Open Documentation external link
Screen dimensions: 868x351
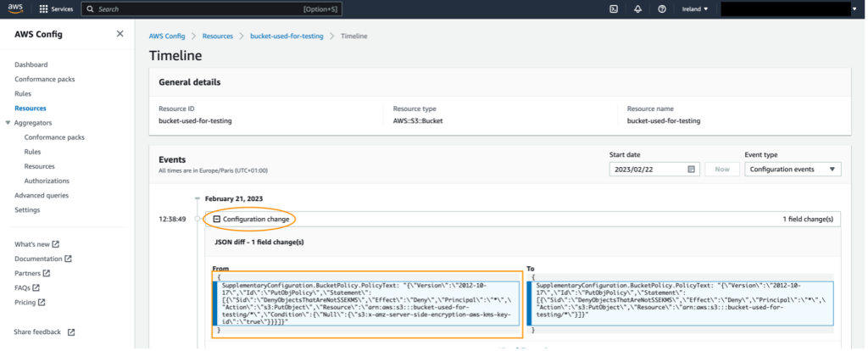point(43,259)
